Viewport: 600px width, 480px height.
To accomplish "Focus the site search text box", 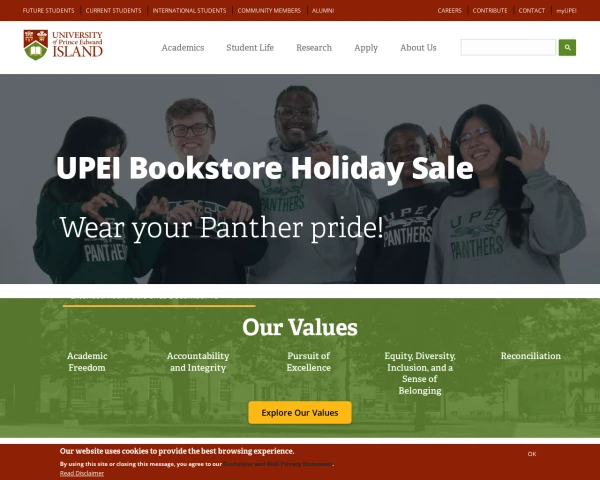I will pos(508,47).
